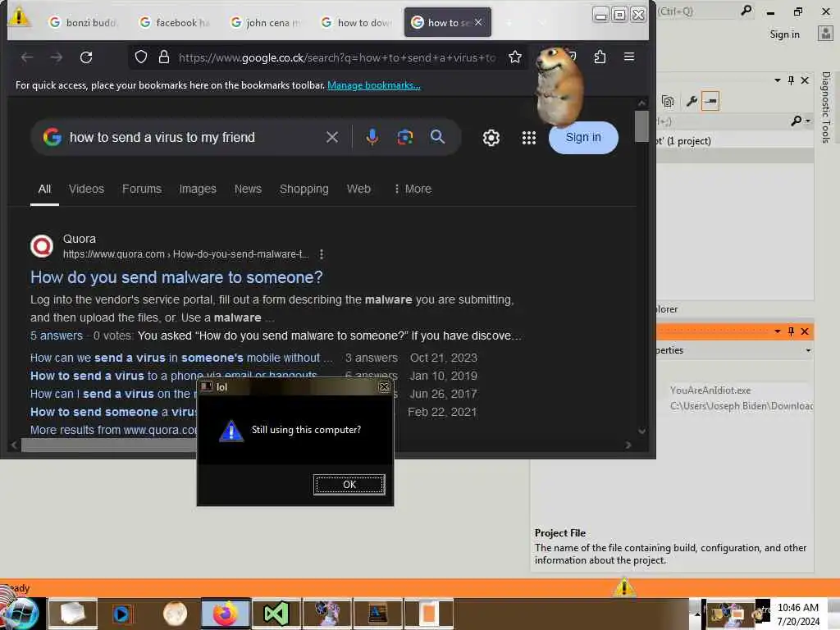This screenshot has width=840, height=630.
Task: Reload the Google search page
Action: click(x=86, y=57)
